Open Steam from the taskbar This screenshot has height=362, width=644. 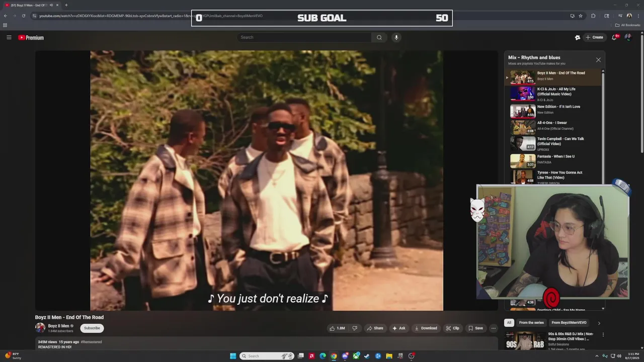click(x=367, y=356)
